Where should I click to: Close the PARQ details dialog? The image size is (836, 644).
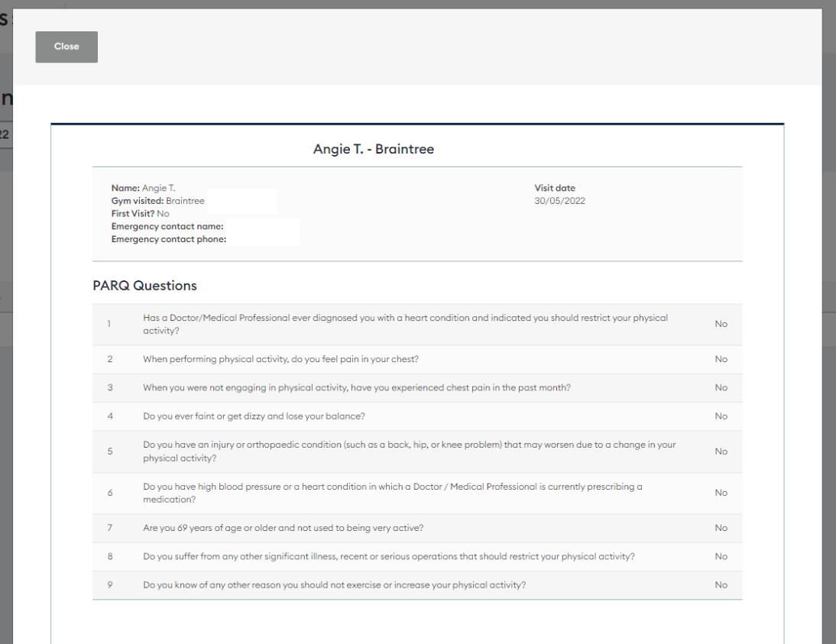(x=66, y=47)
